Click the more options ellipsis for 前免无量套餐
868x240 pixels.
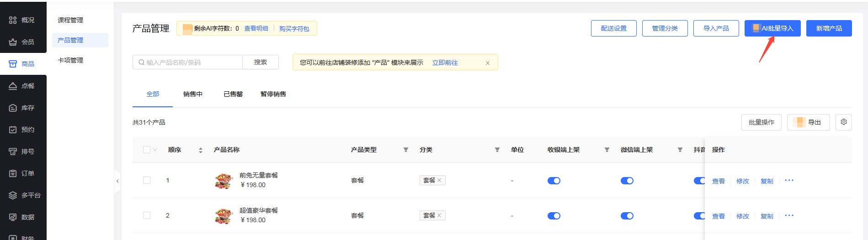(x=789, y=180)
